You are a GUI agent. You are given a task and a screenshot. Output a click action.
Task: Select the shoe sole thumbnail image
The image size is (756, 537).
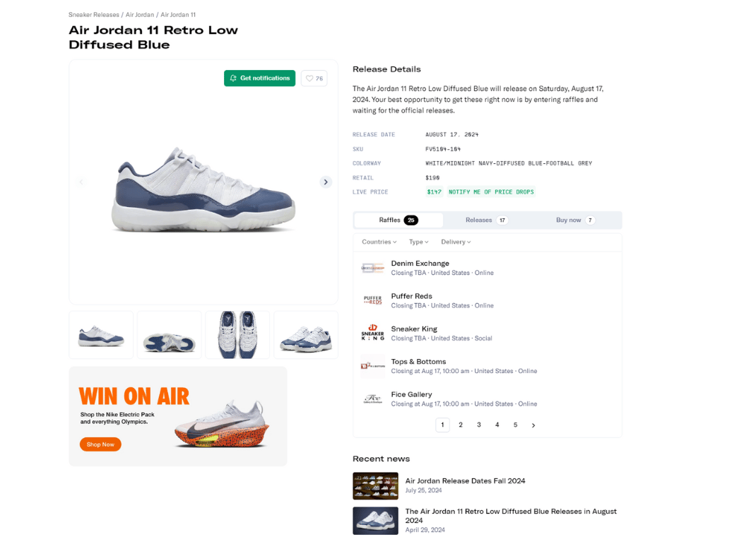point(169,336)
